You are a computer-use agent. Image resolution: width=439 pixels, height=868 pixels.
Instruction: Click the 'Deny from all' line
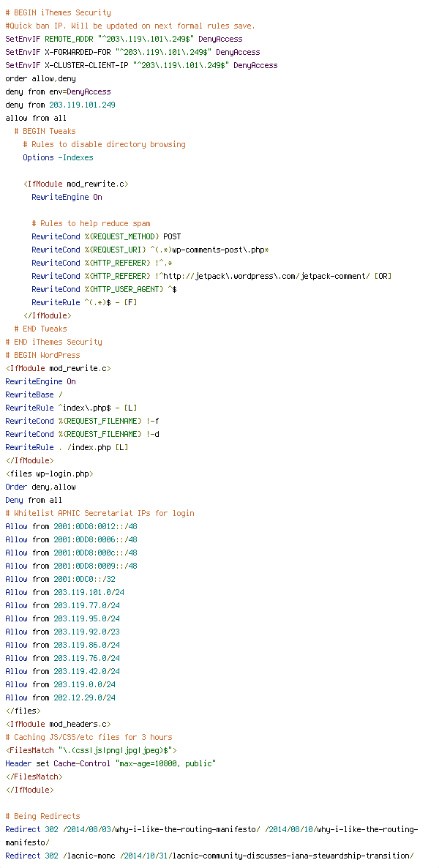[34, 501]
